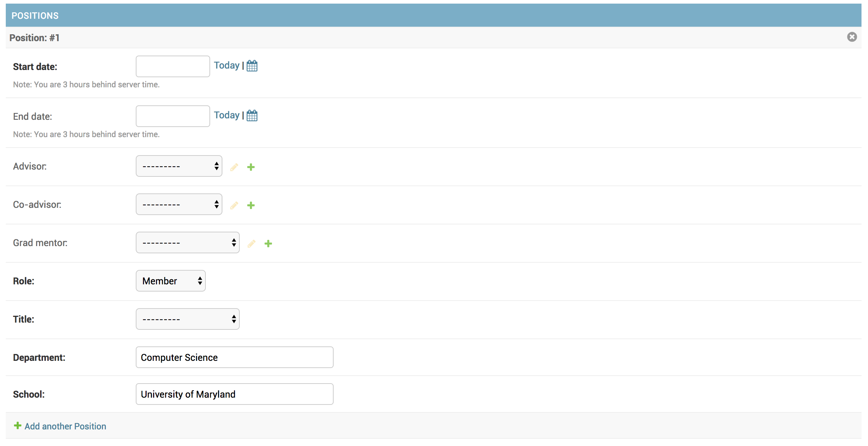
Task: Open the Advisor dropdown
Action: click(x=179, y=166)
